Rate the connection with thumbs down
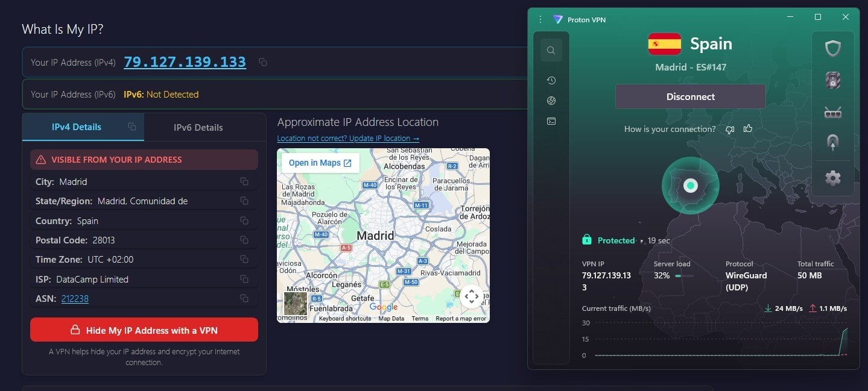Image resolution: width=868 pixels, height=391 pixels. coord(730,129)
